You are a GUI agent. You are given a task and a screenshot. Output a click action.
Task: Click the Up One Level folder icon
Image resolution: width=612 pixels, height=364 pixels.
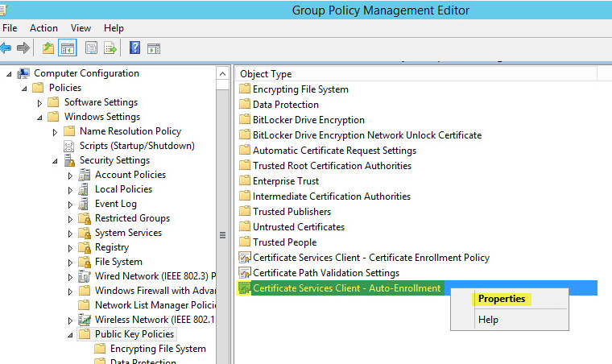click(48, 48)
